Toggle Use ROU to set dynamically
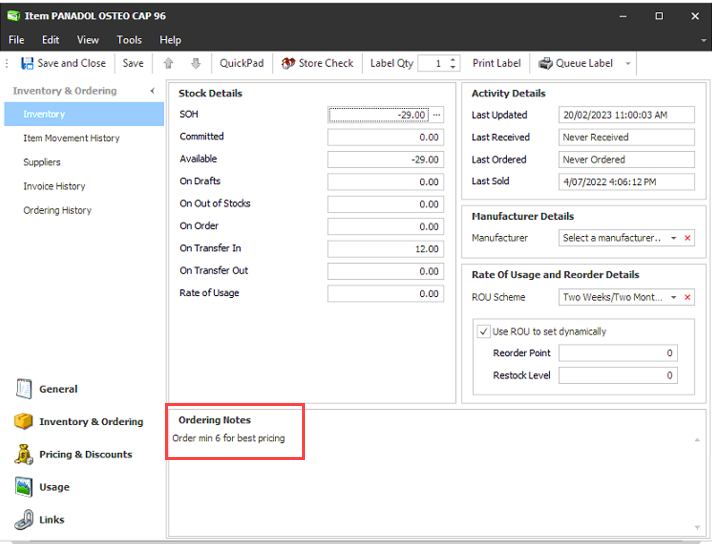This screenshot has height=544, width=712. point(484,331)
